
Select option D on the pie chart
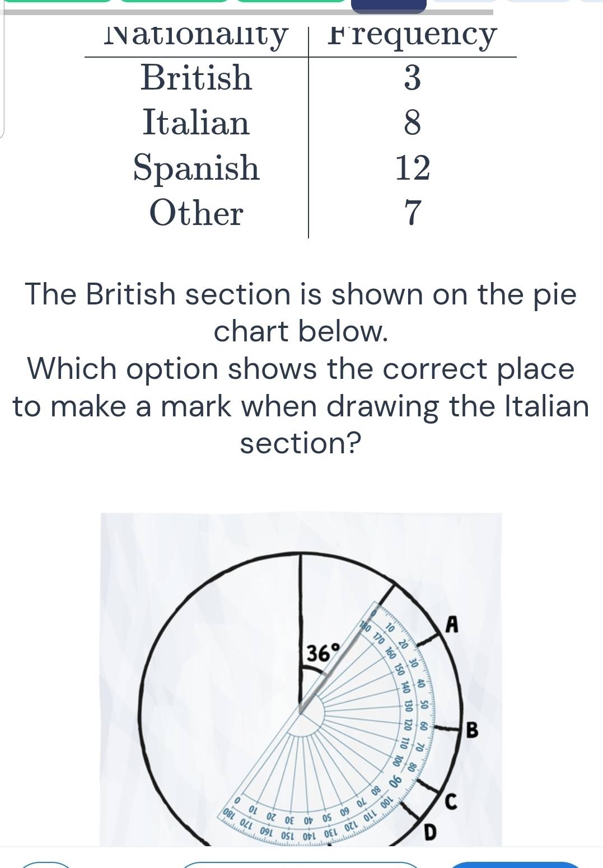click(x=429, y=833)
